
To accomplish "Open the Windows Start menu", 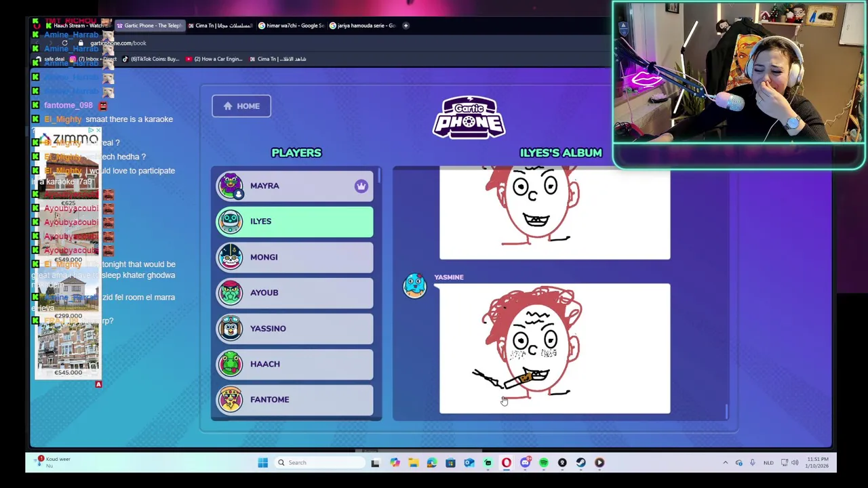I will pos(262,463).
